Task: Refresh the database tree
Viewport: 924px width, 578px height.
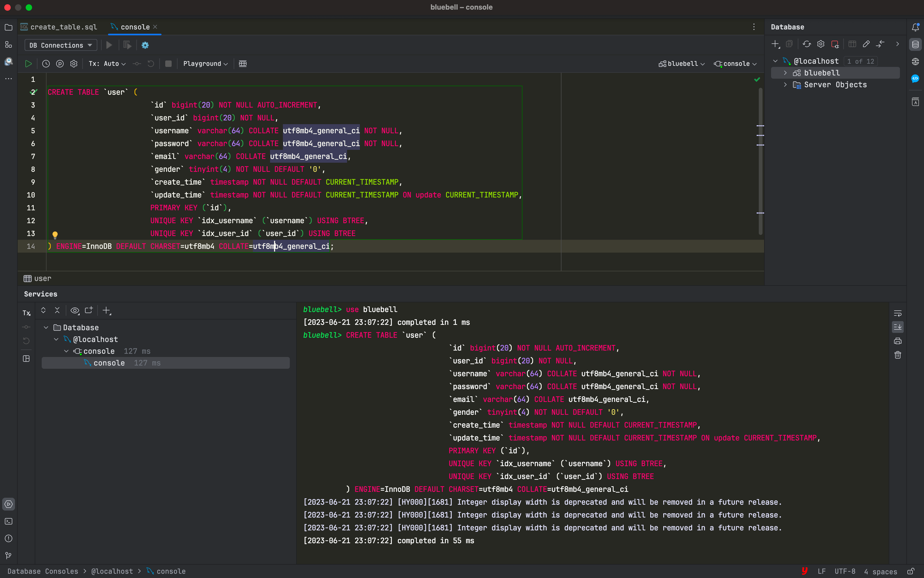Action: click(x=806, y=44)
